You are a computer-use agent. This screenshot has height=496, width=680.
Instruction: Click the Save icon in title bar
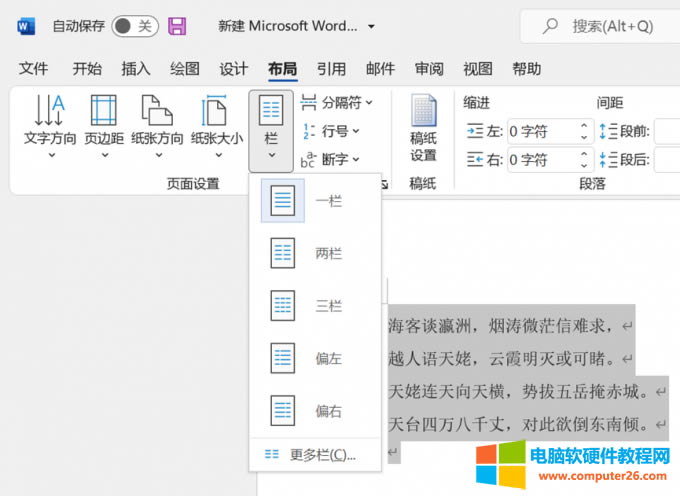(x=177, y=26)
